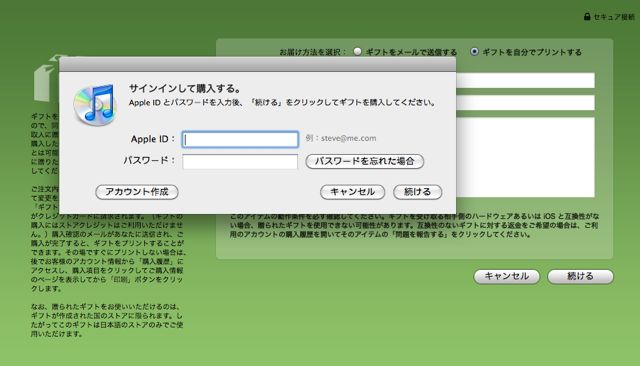This screenshot has width=640, height=366.
Task: Focus the パスワード input field
Action: (x=240, y=162)
